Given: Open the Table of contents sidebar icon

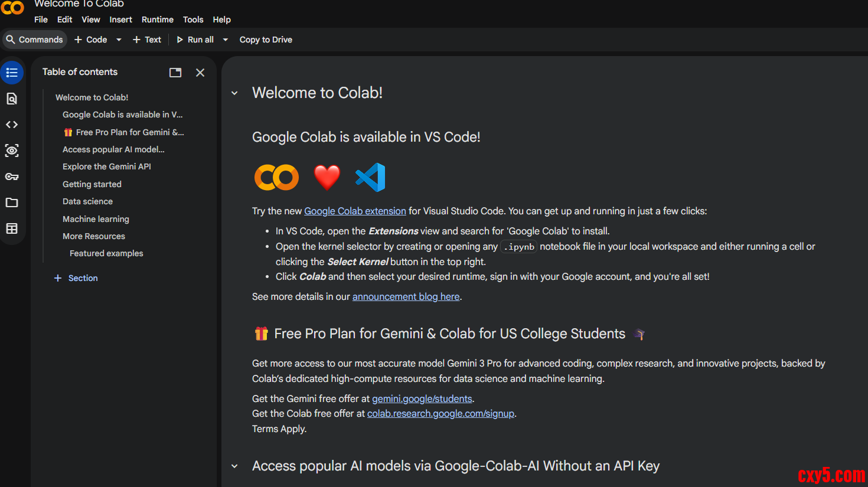Looking at the screenshot, I should [x=12, y=73].
